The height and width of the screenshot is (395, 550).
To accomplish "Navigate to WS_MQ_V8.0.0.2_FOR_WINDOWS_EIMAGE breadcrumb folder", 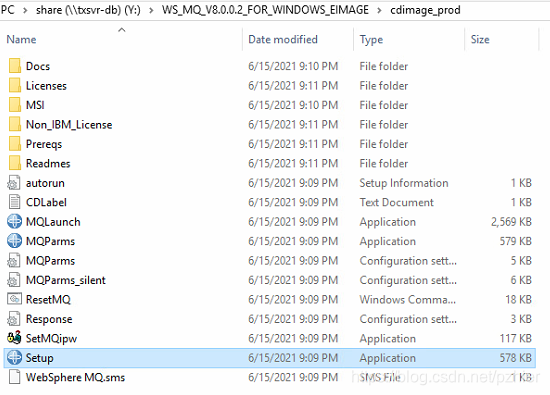I will click(265, 10).
